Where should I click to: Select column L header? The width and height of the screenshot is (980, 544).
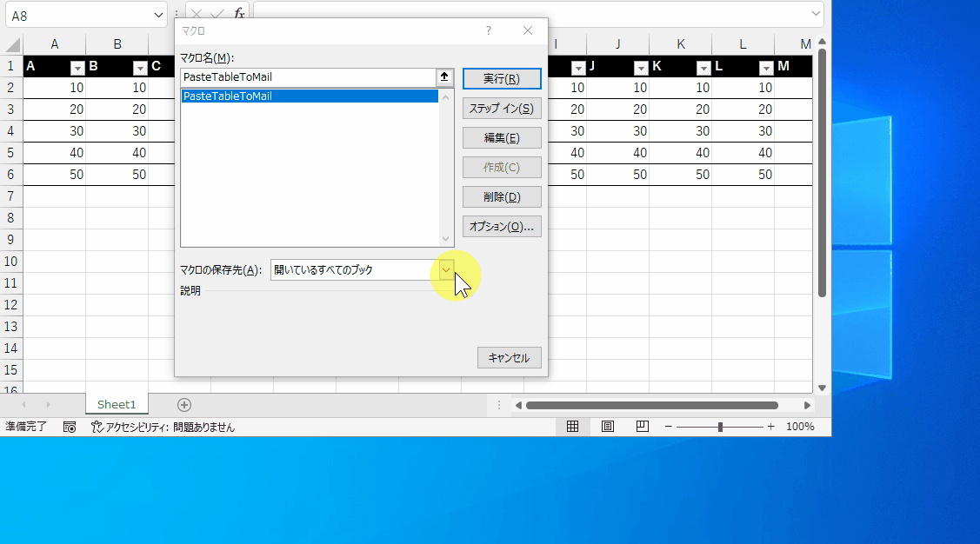(743, 44)
